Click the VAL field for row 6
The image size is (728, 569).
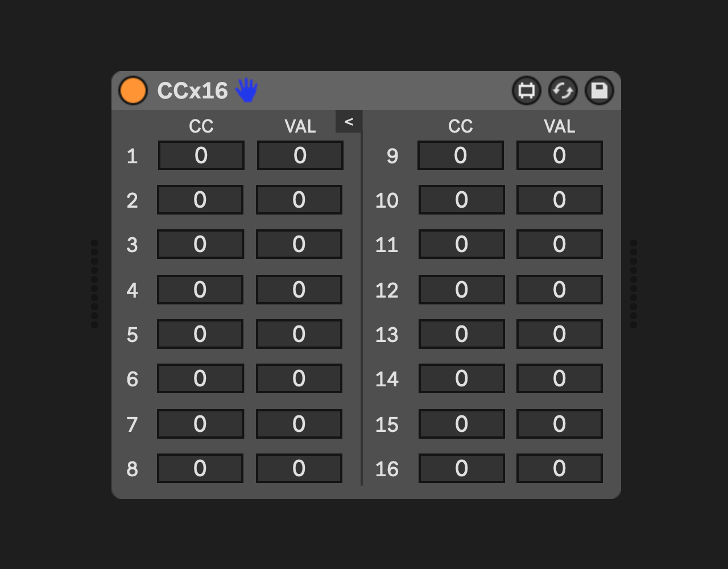(x=299, y=378)
